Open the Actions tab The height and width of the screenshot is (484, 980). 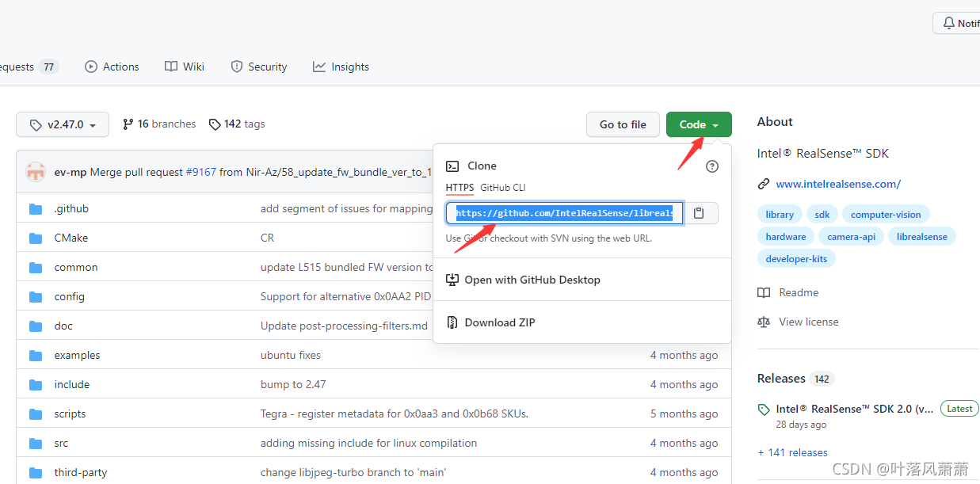pyautogui.click(x=112, y=67)
